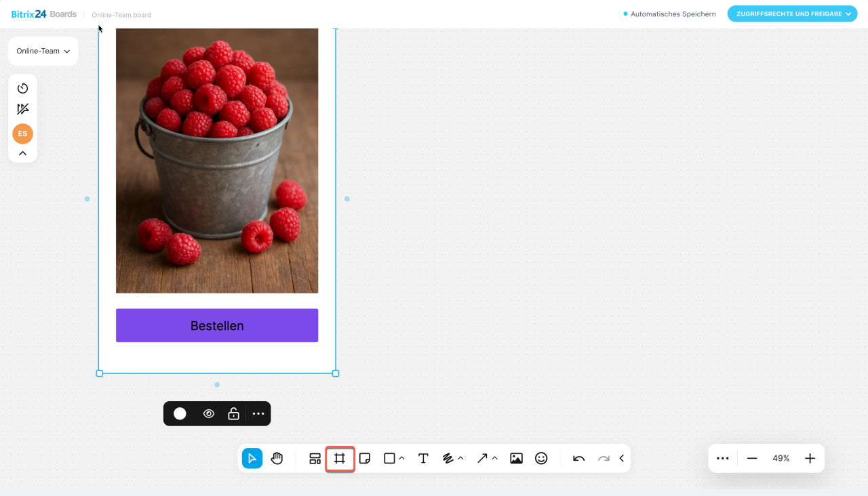Expand the arrow tool options chevron
868x496 pixels.
pyautogui.click(x=495, y=459)
